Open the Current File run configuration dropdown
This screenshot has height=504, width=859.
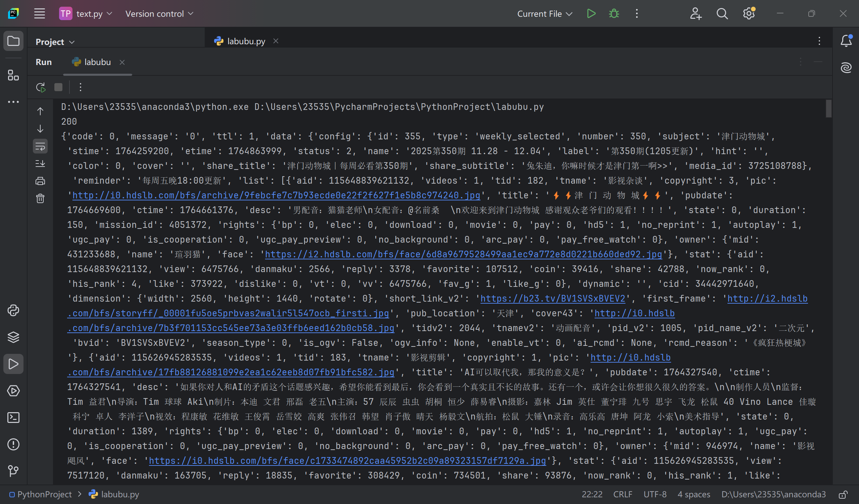coord(544,14)
